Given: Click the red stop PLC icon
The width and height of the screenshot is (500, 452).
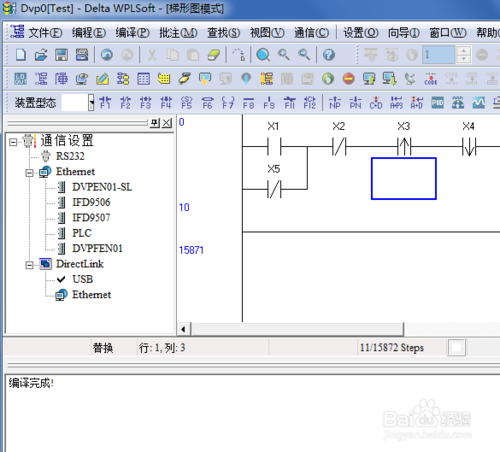Looking at the screenshot, I should point(349,79).
